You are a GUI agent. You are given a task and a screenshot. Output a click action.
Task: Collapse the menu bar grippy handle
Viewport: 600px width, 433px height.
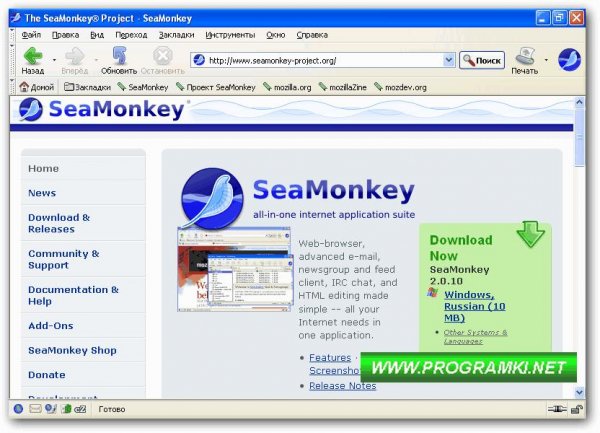tap(13, 35)
